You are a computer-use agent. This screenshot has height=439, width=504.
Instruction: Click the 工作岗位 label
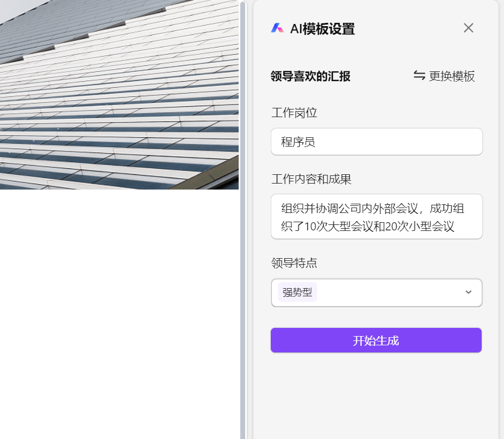pos(294,113)
